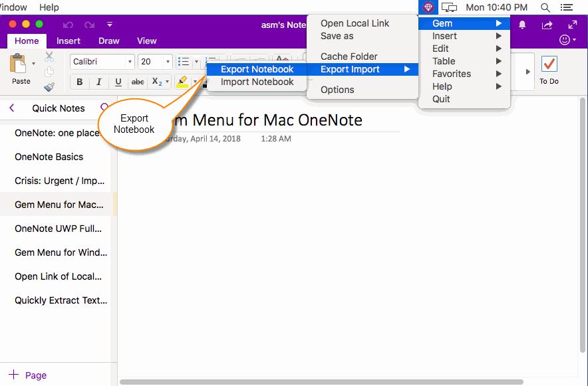The height and width of the screenshot is (386, 588).
Task: Switch to the Home ribbon tab
Action: coord(27,41)
